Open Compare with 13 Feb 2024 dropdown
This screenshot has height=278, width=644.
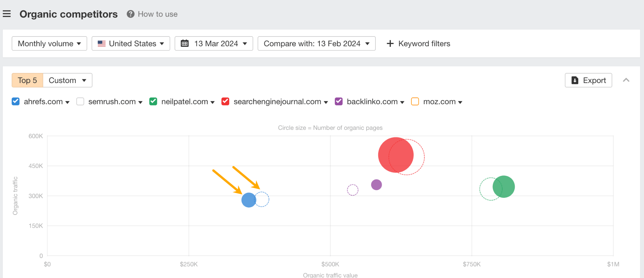coord(317,43)
